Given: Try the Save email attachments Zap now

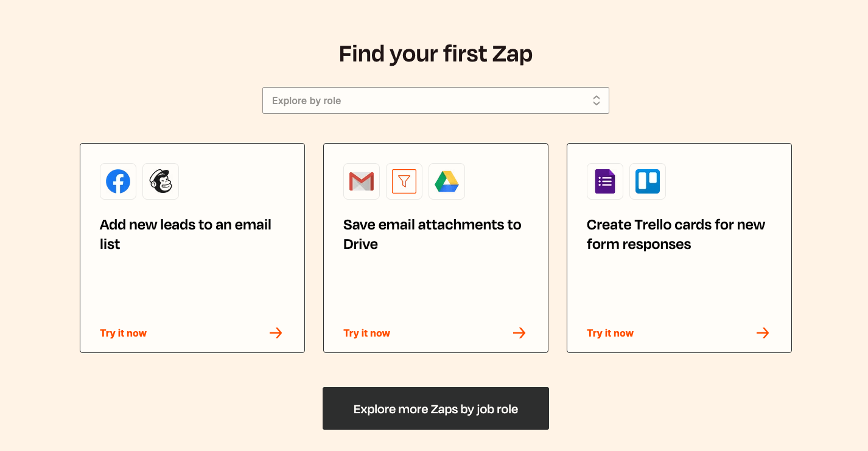Looking at the screenshot, I should point(366,333).
